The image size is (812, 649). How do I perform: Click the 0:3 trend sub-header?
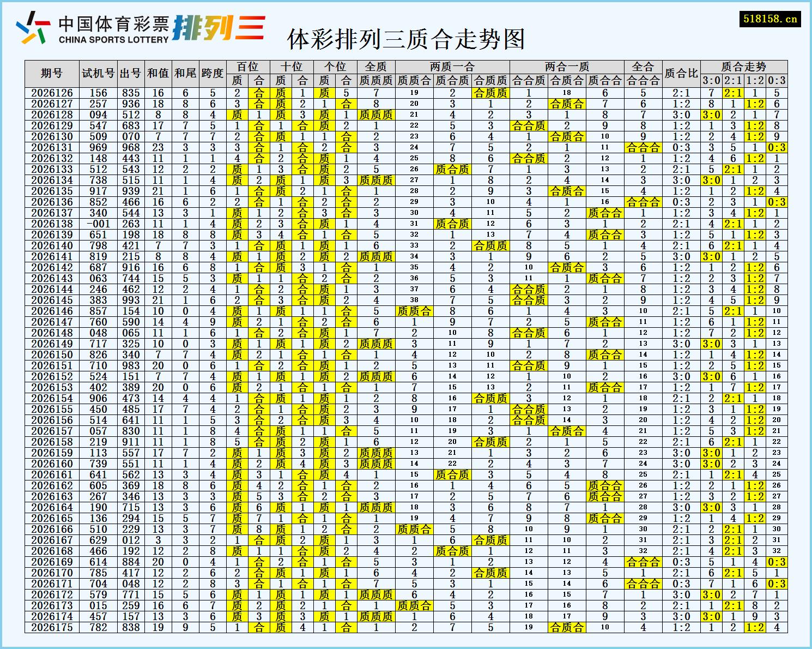click(777, 81)
